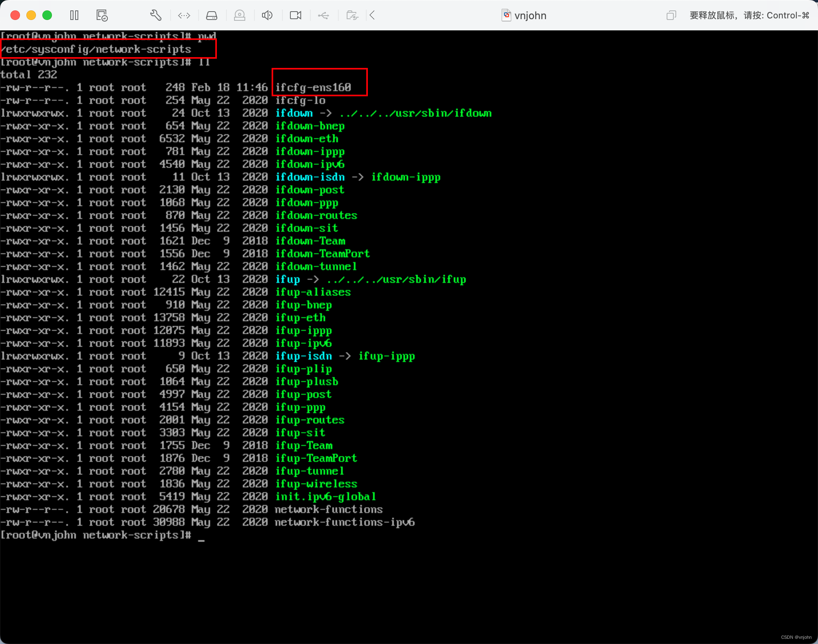Click the mouse release hint text Control-⌘
Screen dimensions: 818x644
click(x=788, y=16)
